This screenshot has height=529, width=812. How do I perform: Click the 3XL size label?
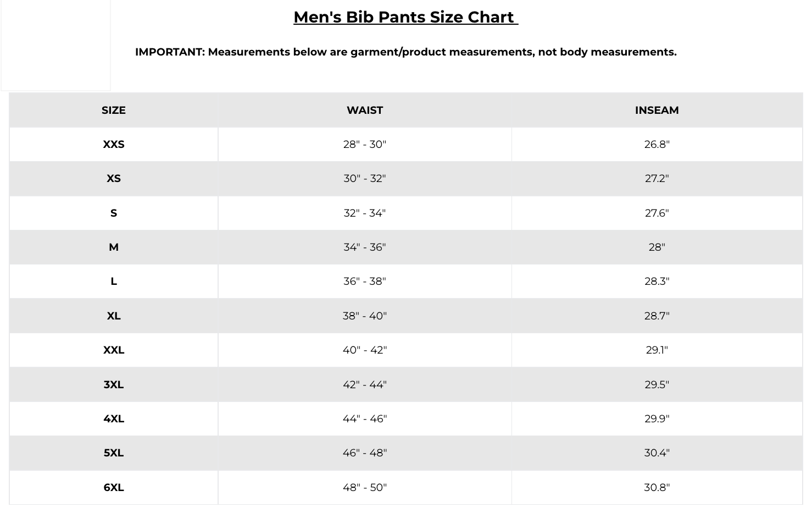pos(114,384)
